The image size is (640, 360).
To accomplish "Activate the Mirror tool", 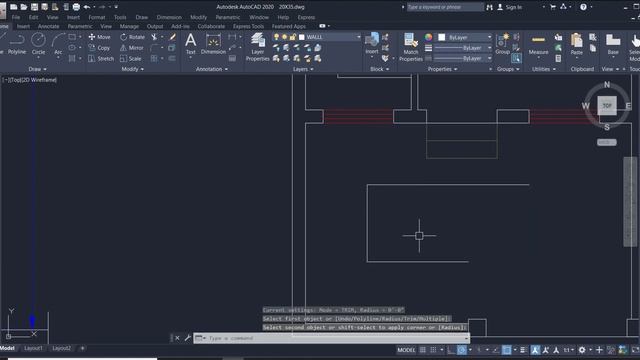I will (x=131, y=48).
